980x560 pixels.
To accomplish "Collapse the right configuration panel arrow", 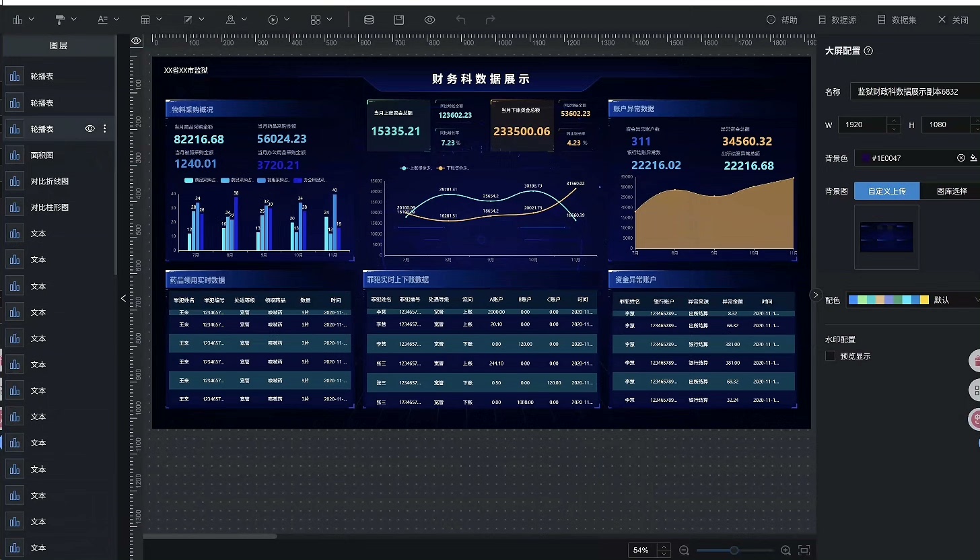I will pos(816,295).
